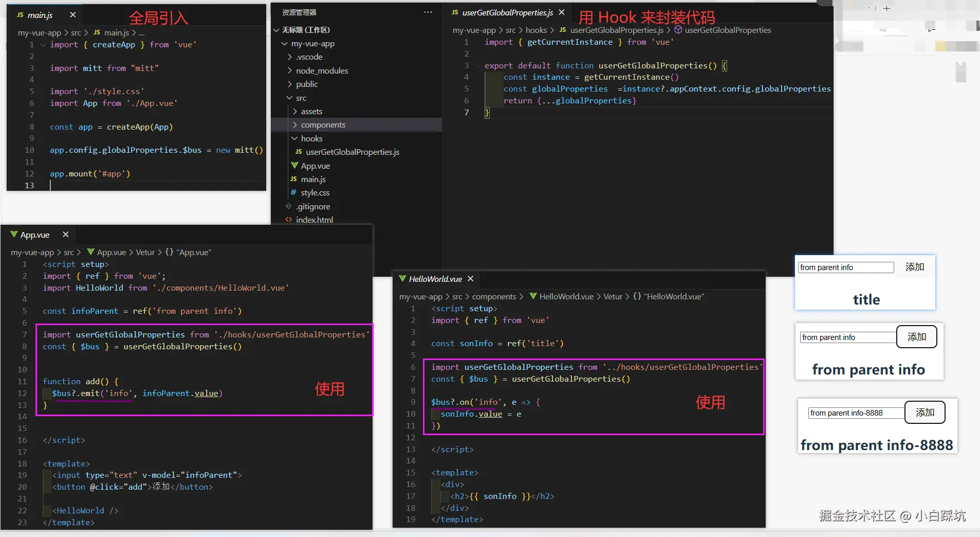
Task: Click 添加 beside the input reading "from parent info-8888"
Action: click(x=924, y=412)
